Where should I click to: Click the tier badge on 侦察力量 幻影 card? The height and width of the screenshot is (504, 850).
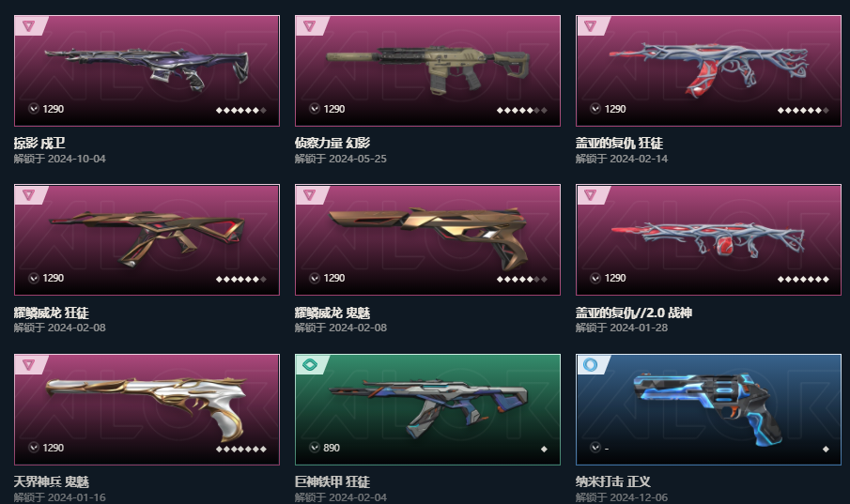point(310,25)
